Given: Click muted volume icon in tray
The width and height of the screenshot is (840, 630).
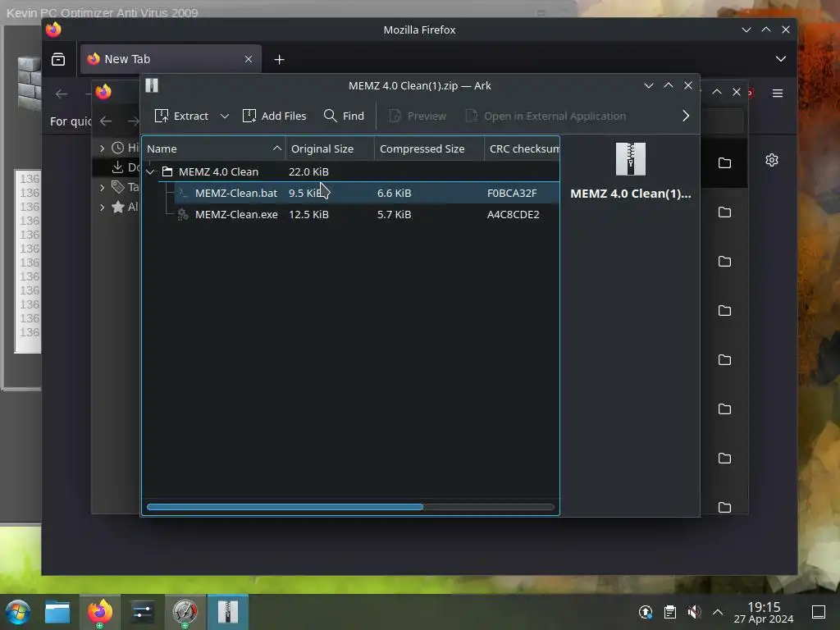Looking at the screenshot, I should (x=694, y=612).
